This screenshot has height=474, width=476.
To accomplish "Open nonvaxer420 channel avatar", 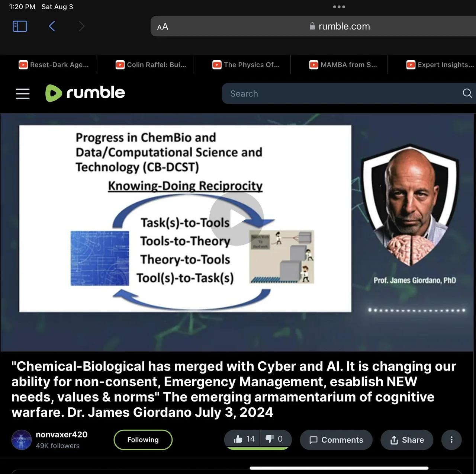I will (x=22, y=440).
